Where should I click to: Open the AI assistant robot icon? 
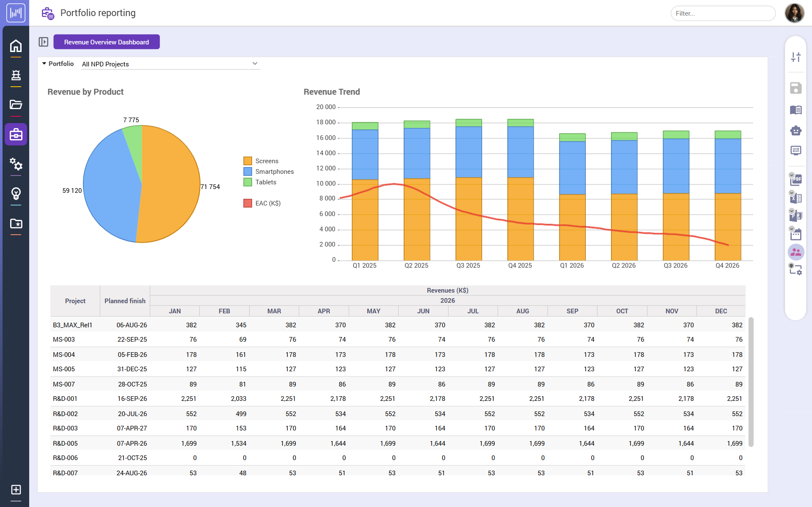point(796,131)
